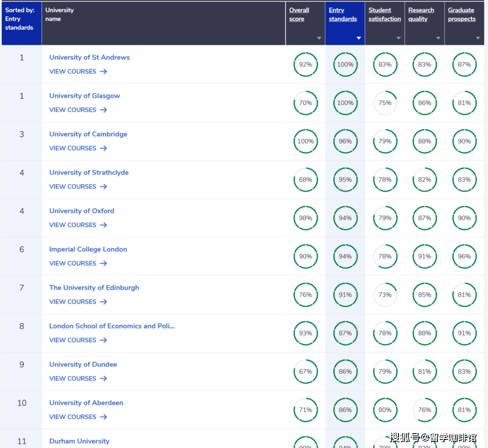View courses for Imperial College London

(78, 263)
